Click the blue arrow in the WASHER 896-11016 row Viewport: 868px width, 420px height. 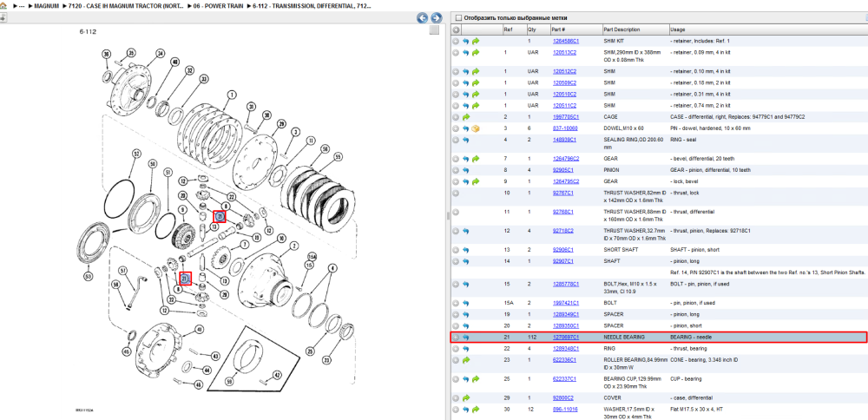coord(465,410)
